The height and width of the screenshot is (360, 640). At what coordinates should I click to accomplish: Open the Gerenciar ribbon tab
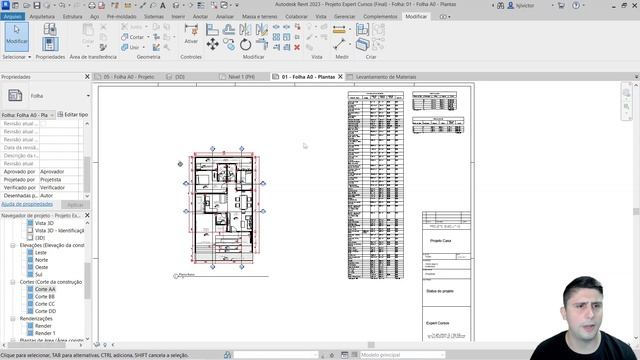coord(344,17)
